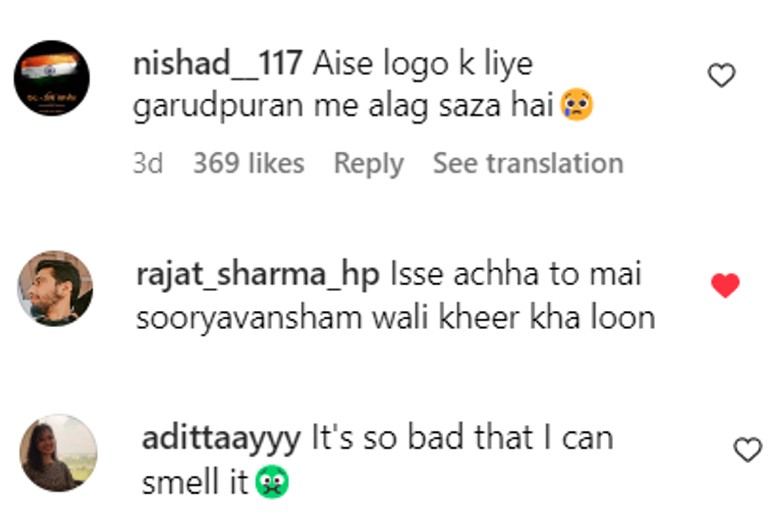Open rajat_sharma_hp's profile picture

(55, 288)
